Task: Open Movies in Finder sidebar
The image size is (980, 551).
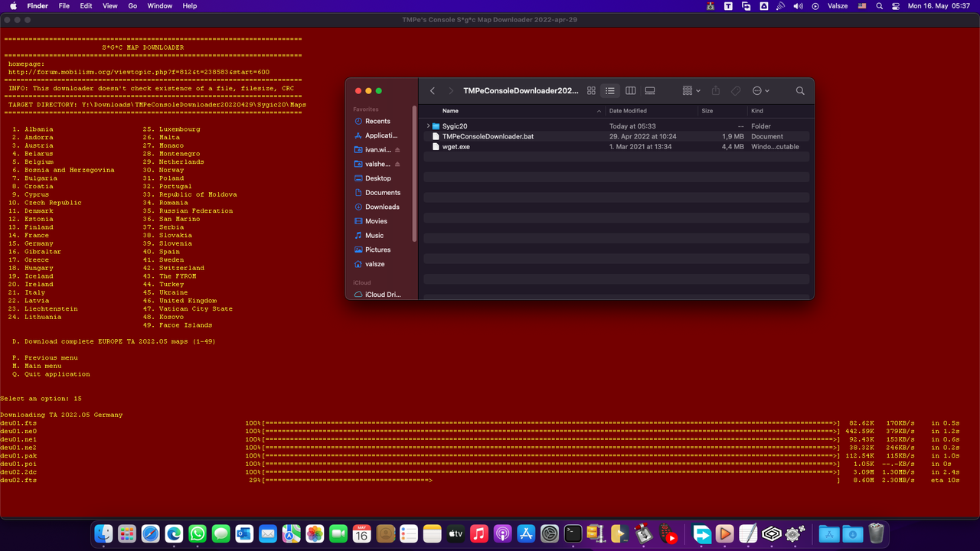Action: click(376, 221)
